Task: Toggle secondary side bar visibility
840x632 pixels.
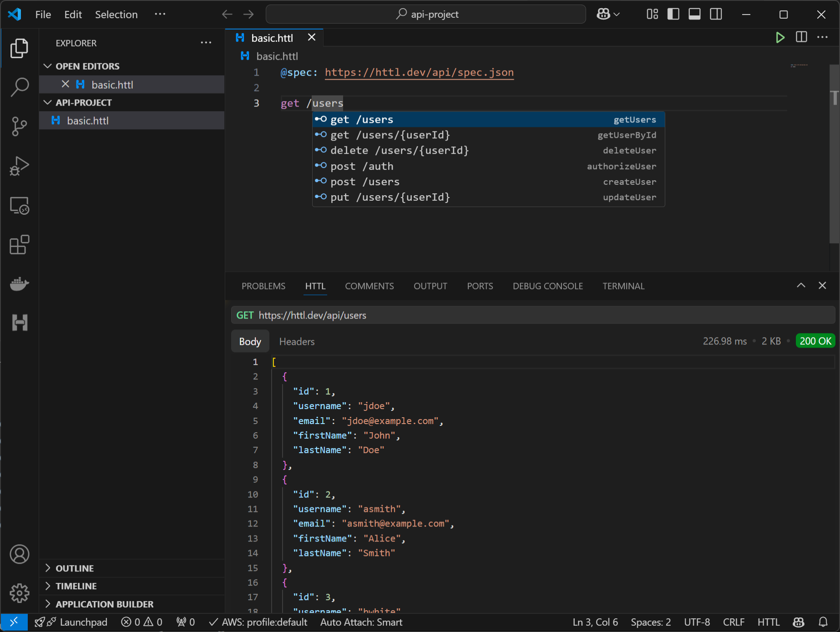Action: [x=716, y=14]
